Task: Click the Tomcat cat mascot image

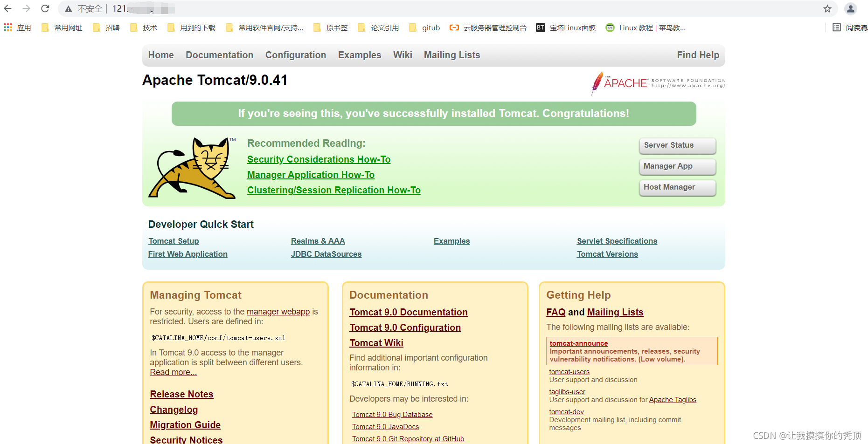Action: pyautogui.click(x=192, y=168)
